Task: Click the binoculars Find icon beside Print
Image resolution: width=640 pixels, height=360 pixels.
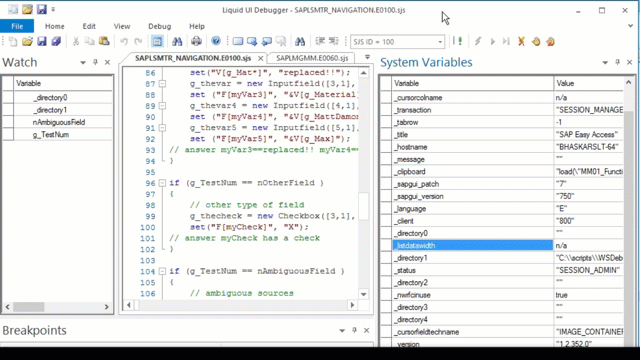Action: point(177,41)
